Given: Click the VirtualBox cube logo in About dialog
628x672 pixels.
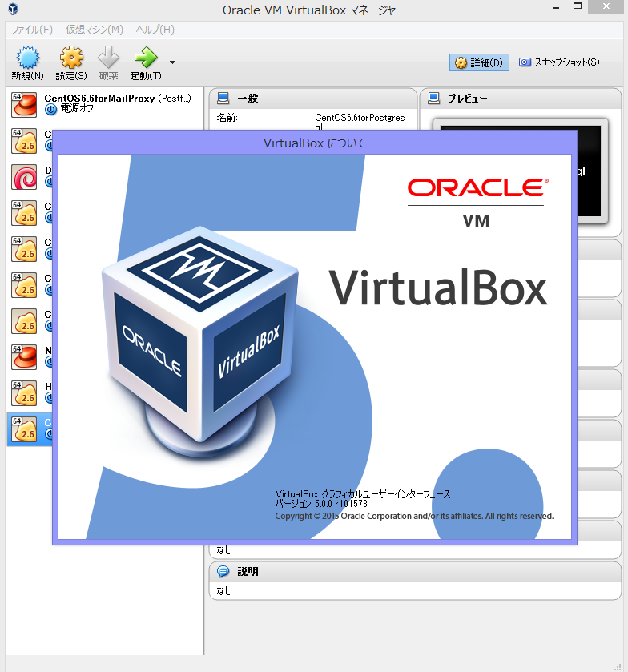Looking at the screenshot, I should click(x=199, y=340).
